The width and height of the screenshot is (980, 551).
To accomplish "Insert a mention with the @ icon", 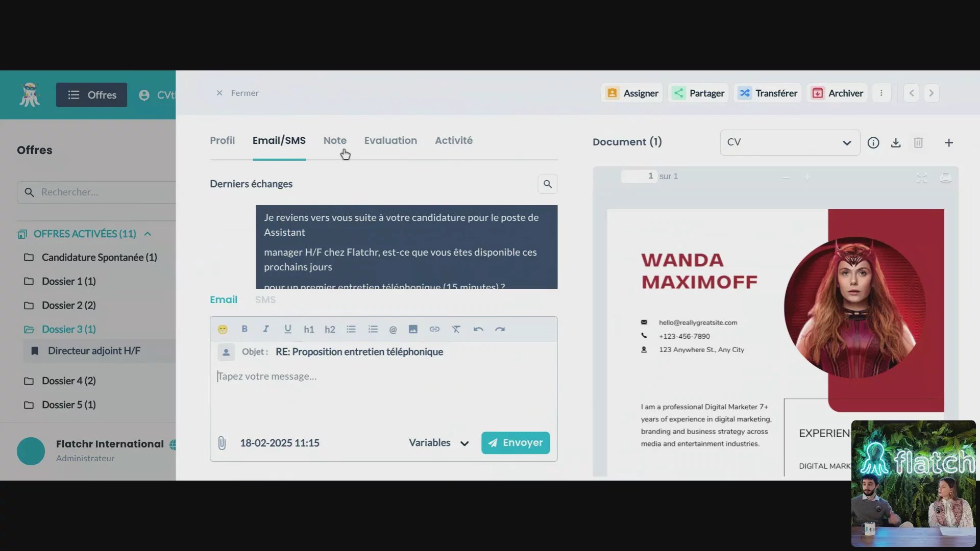I will pos(393,330).
